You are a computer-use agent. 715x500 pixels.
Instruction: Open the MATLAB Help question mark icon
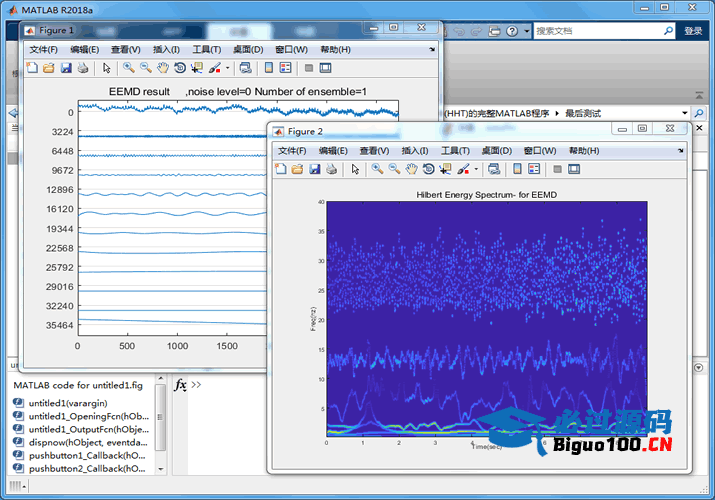[512, 31]
